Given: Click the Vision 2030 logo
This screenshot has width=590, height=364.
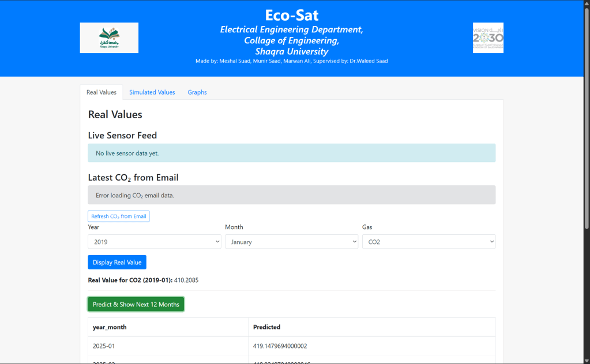Looking at the screenshot, I should 488,38.
